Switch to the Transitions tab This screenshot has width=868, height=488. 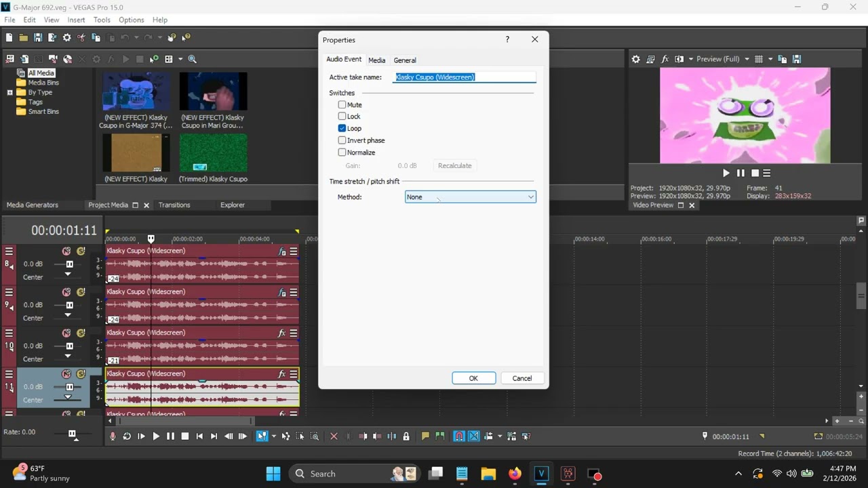(174, 205)
